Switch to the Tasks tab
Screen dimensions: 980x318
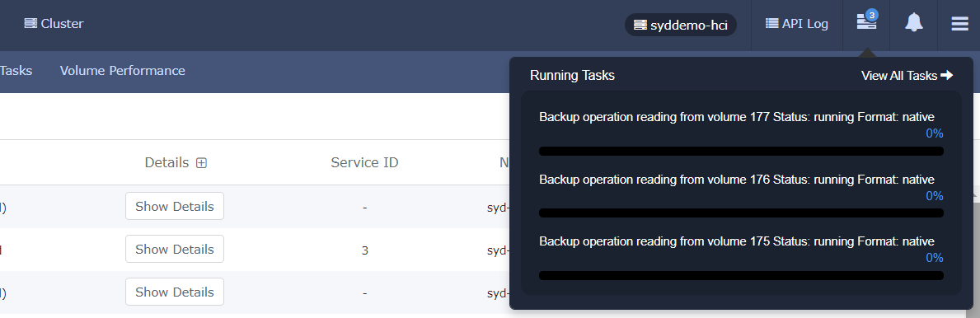16,71
